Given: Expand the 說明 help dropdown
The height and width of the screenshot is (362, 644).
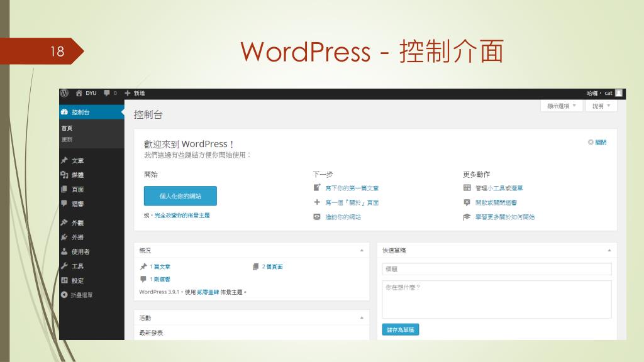Looking at the screenshot, I should click(601, 106).
